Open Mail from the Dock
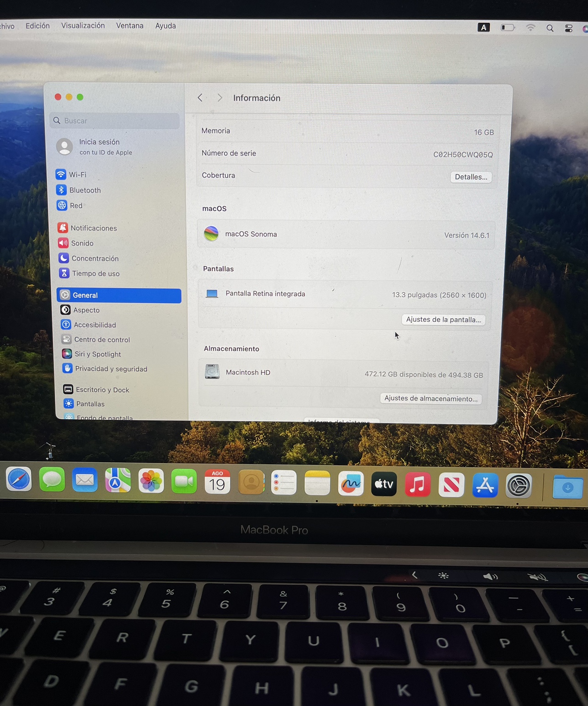The height and width of the screenshot is (706, 588). tap(85, 480)
